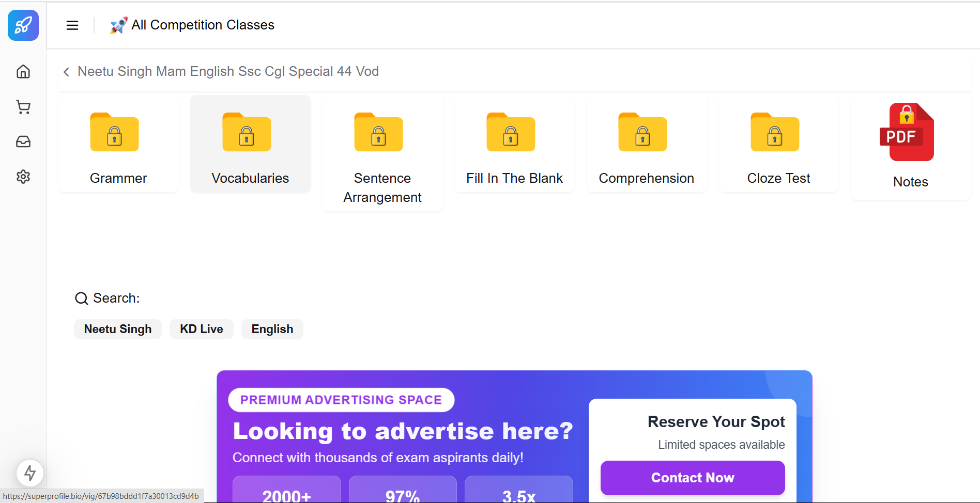
Task: Open Settings from the sidebar gear icon
Action: (23, 176)
